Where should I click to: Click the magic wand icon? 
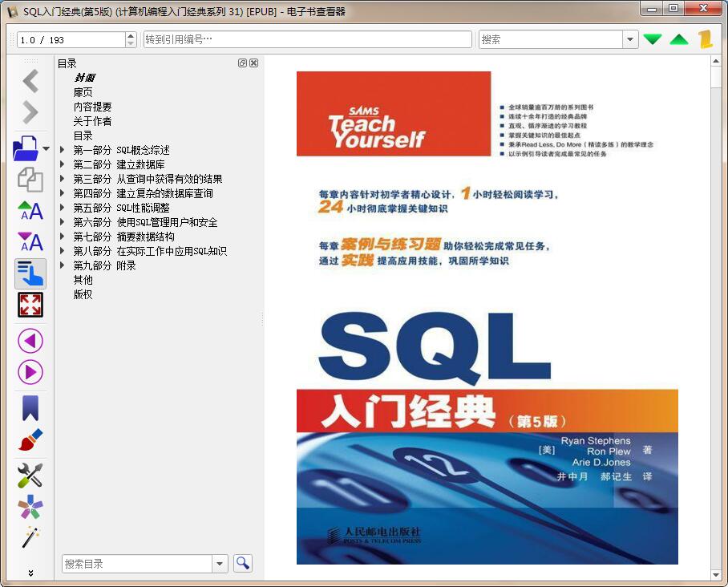(x=30, y=537)
